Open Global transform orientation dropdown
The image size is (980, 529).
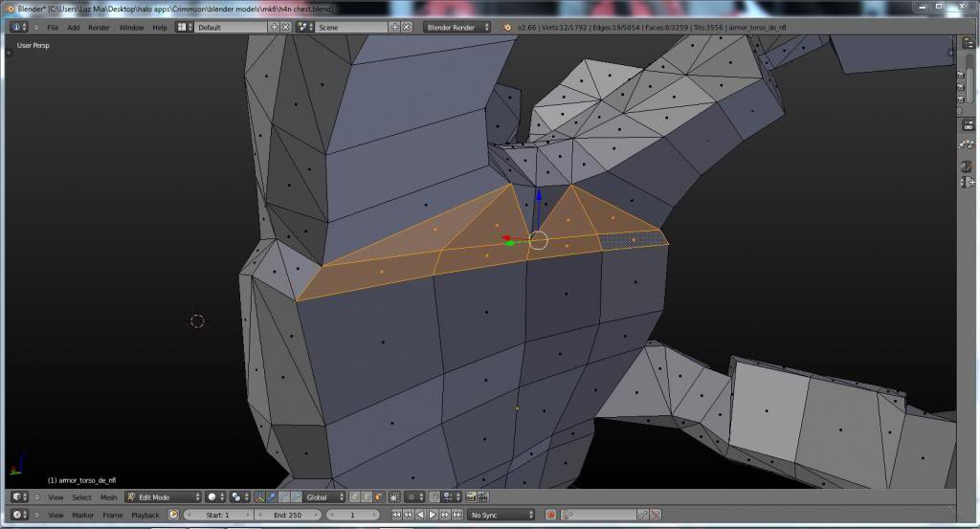click(323, 497)
